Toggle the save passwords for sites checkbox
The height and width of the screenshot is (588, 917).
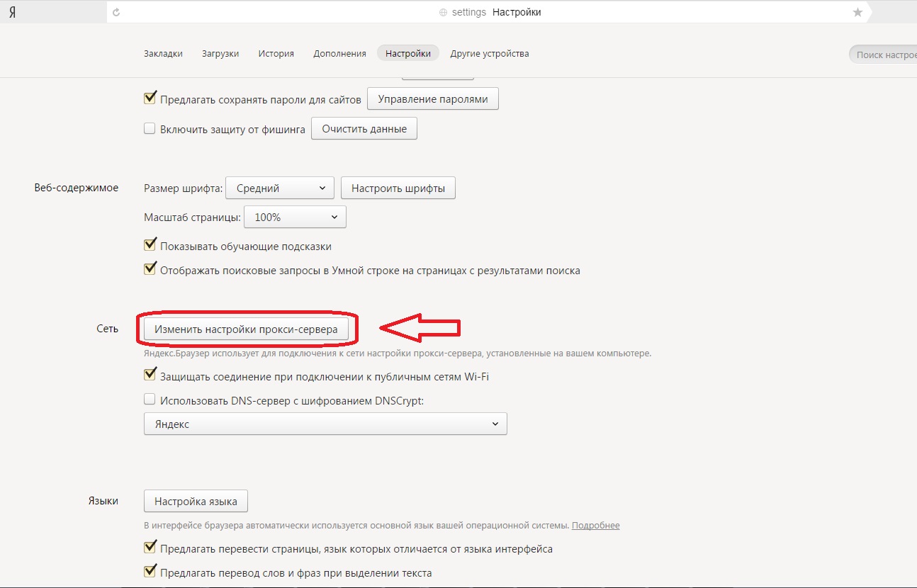point(150,98)
